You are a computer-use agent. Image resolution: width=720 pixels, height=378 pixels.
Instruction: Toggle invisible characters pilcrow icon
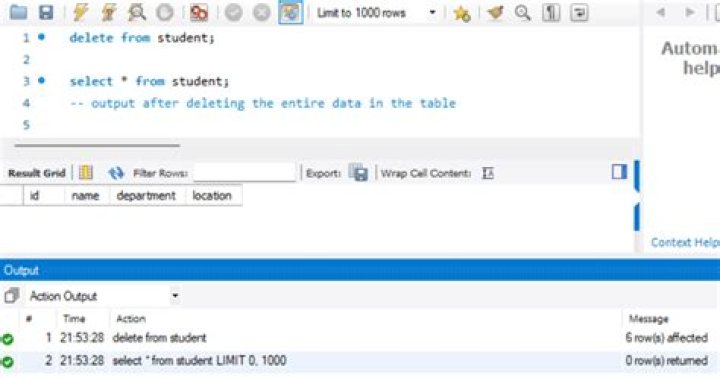point(551,12)
